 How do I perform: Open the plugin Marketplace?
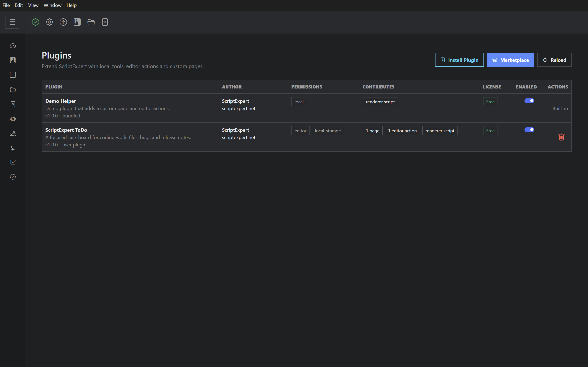tap(510, 60)
